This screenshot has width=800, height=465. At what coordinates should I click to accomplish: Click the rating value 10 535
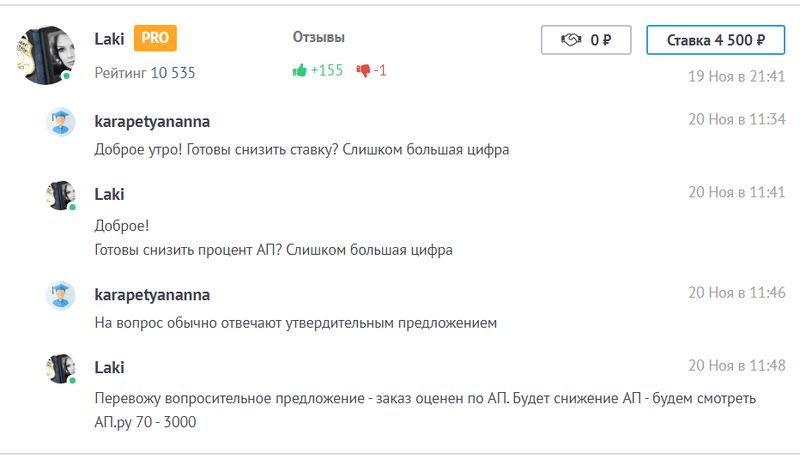pyautogui.click(x=173, y=72)
